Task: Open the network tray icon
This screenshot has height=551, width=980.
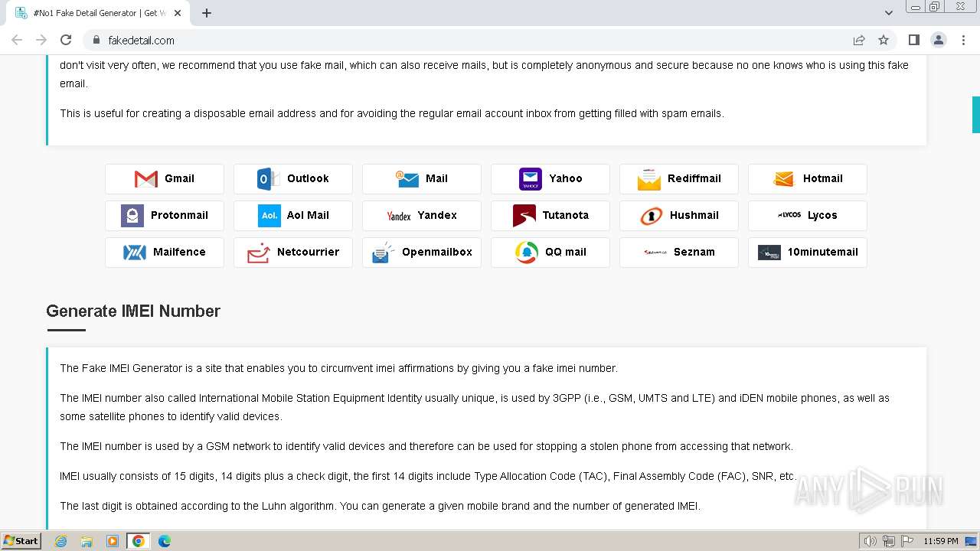Action: 889,541
